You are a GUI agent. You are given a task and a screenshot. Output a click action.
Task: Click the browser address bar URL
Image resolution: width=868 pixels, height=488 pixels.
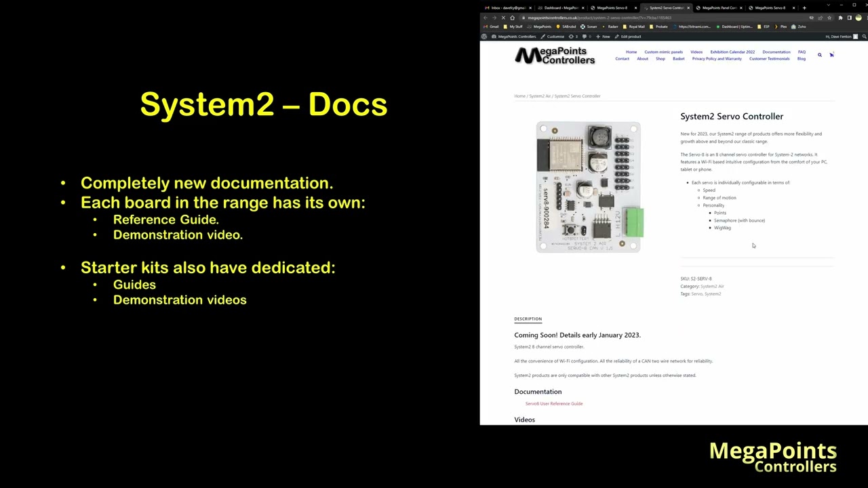click(599, 18)
